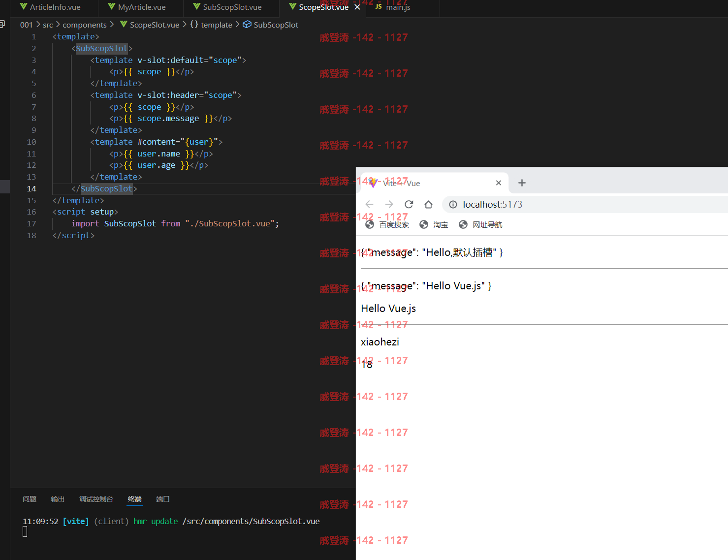Click #content="{user}" on line 10
728x560 pixels.
click(178, 142)
